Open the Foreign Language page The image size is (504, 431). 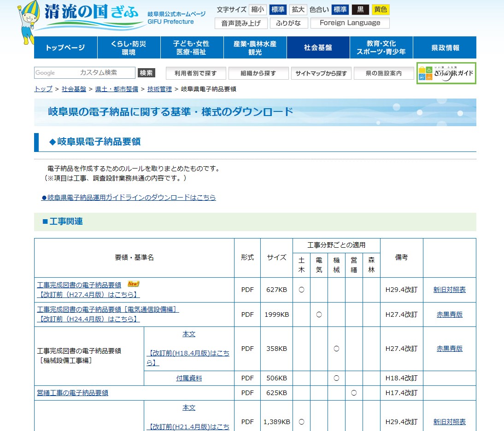pyautogui.click(x=350, y=23)
